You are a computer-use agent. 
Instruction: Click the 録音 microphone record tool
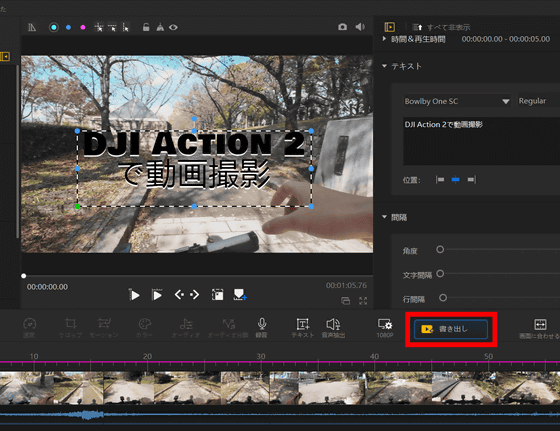(261, 327)
